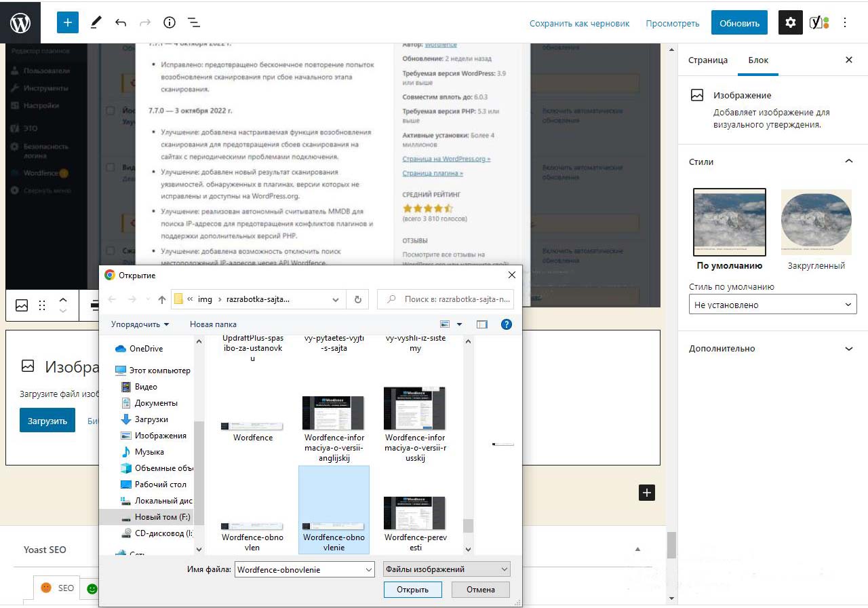Click the block inserter plus button in toolbar
The width and height of the screenshot is (868, 608).
(x=68, y=22)
